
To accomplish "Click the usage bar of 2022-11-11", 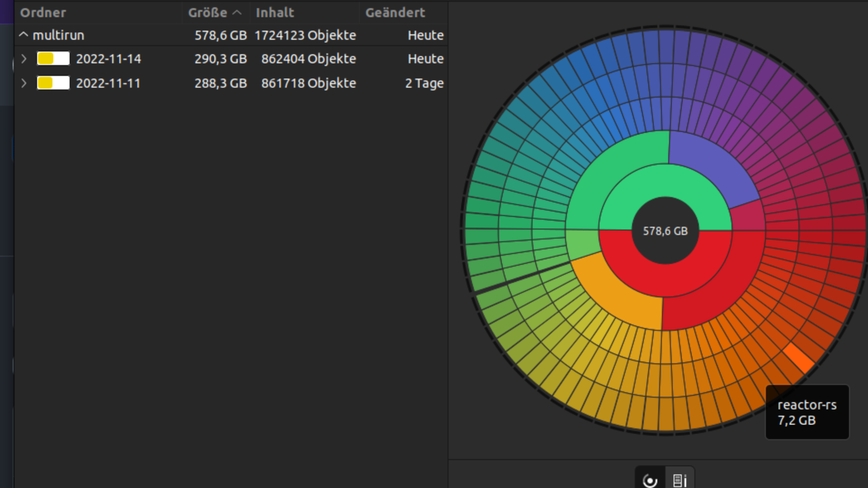I will 53,83.
